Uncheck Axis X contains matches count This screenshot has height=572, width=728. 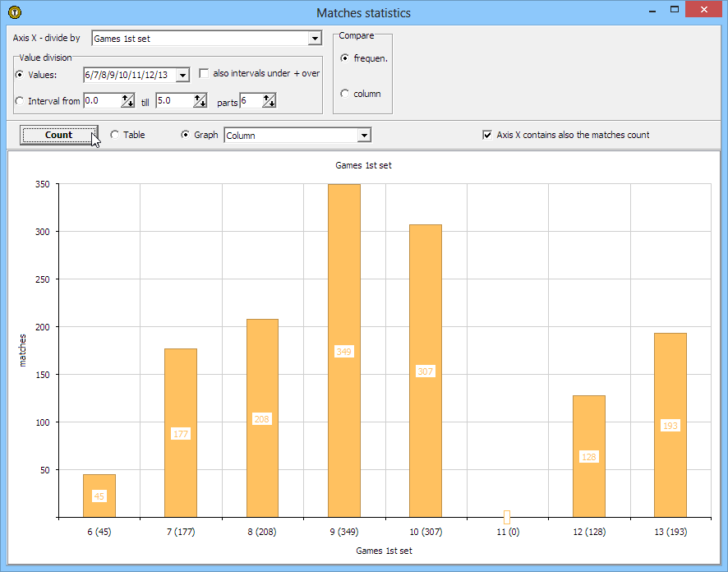tap(487, 135)
